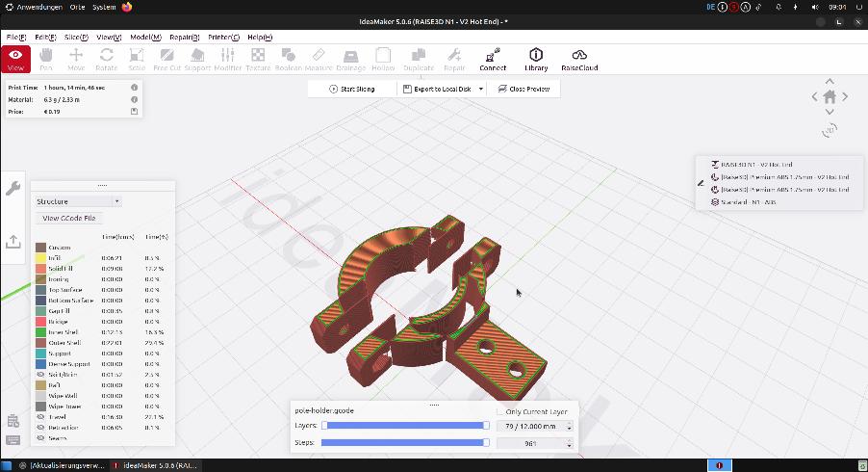Open the Edit menu
Image resolution: width=868 pixels, height=472 pixels.
click(x=45, y=38)
